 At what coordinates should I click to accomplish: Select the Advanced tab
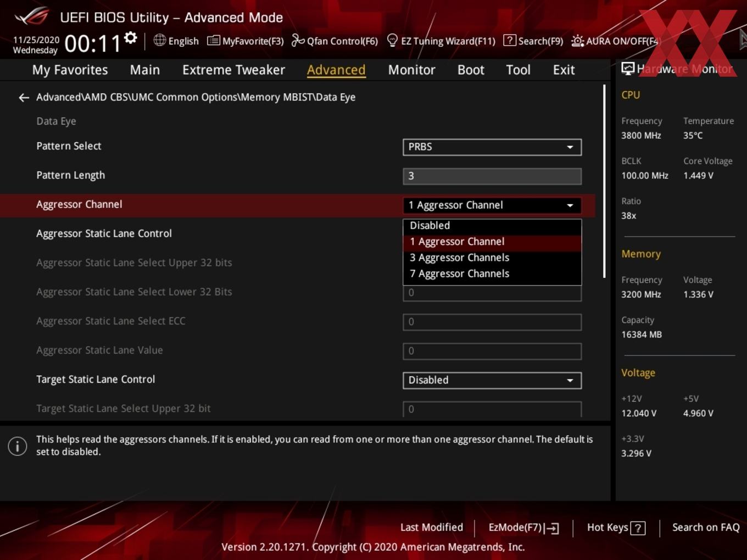(336, 70)
